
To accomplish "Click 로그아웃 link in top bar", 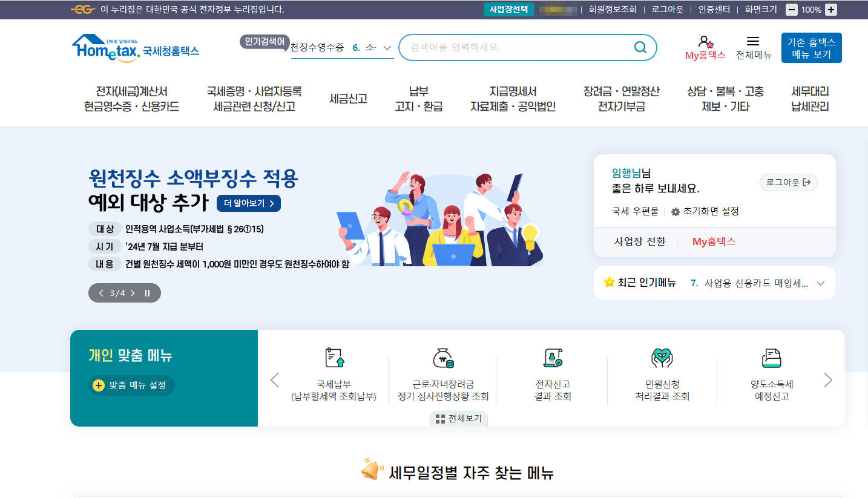I will pyautogui.click(x=667, y=10).
